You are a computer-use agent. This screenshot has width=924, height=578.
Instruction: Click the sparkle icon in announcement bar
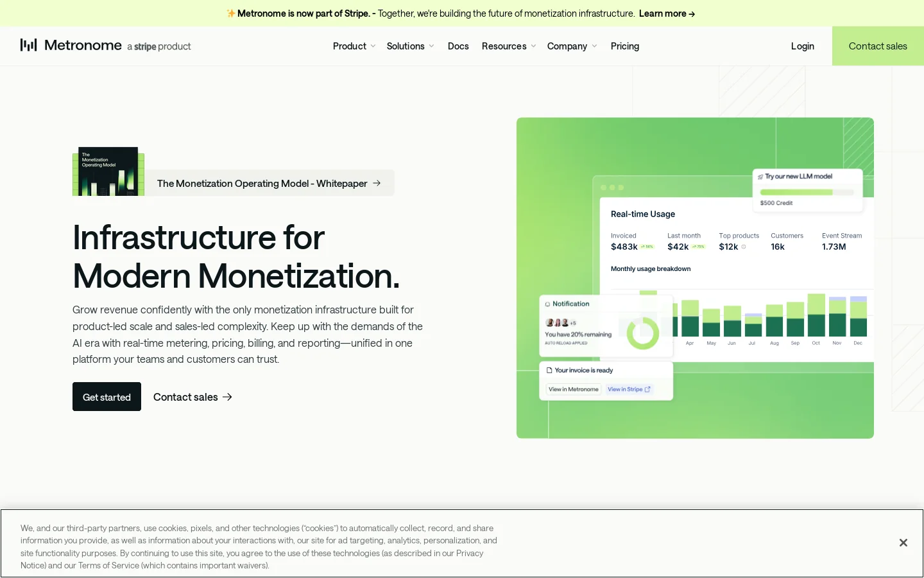click(231, 13)
